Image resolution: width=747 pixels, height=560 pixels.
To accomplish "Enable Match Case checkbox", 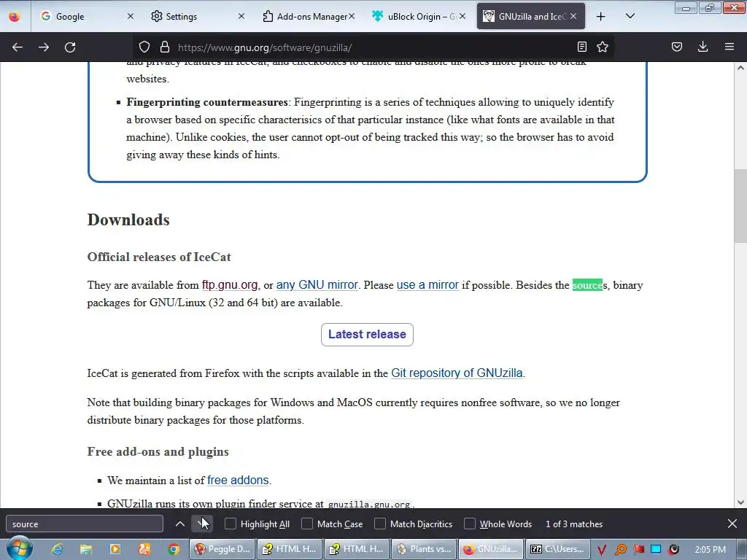I will click(307, 524).
